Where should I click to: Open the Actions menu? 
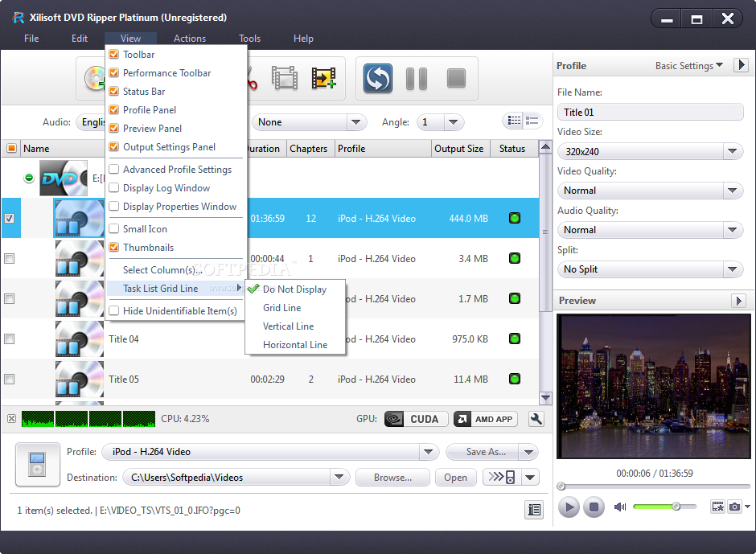pyautogui.click(x=190, y=39)
